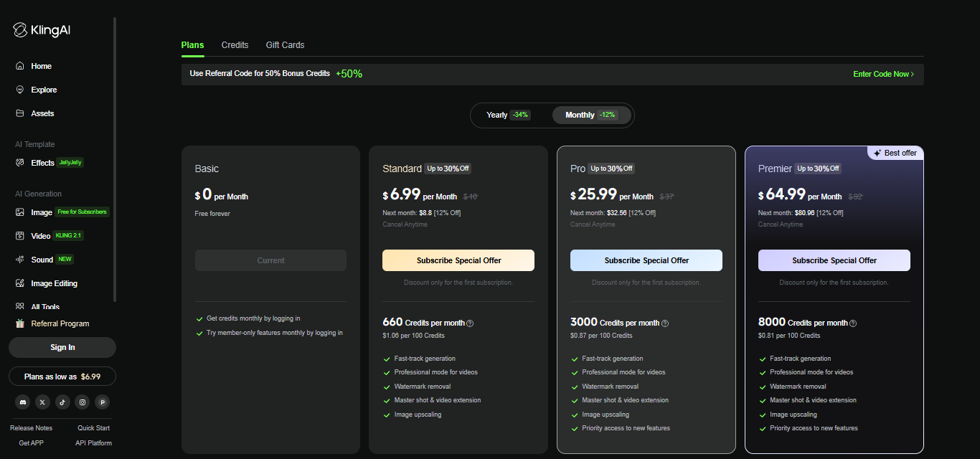Screen dimensions: 980x459
Task: Switch to the Credits tab
Action: pyautogui.click(x=235, y=44)
